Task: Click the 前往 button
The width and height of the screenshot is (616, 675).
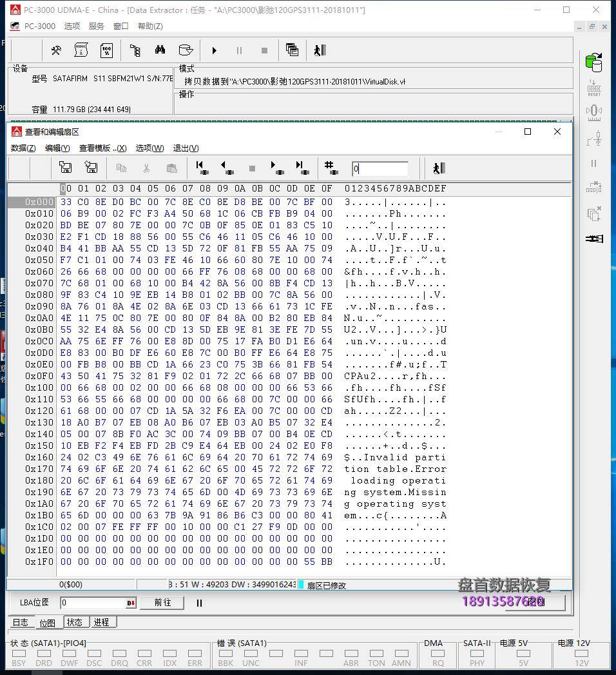Action: (162, 603)
